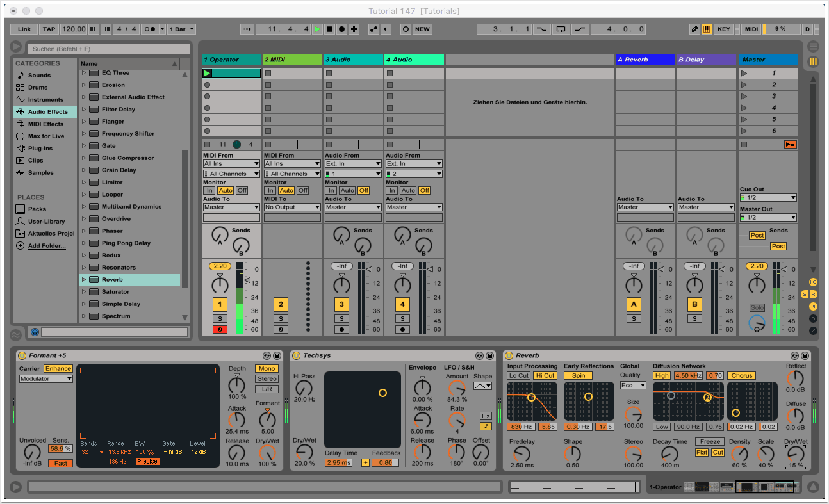Click the TAP tempo button
This screenshot has width=829, height=504.
[49, 29]
